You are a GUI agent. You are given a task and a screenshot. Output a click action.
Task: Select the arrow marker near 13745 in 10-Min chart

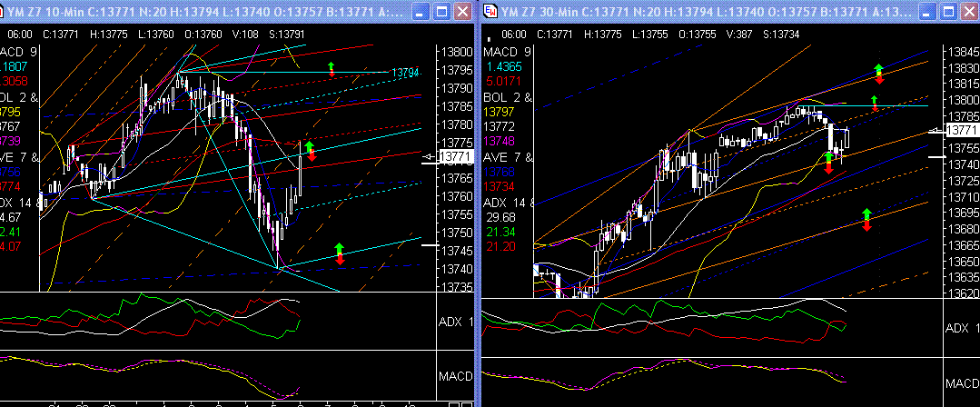[x=340, y=253]
